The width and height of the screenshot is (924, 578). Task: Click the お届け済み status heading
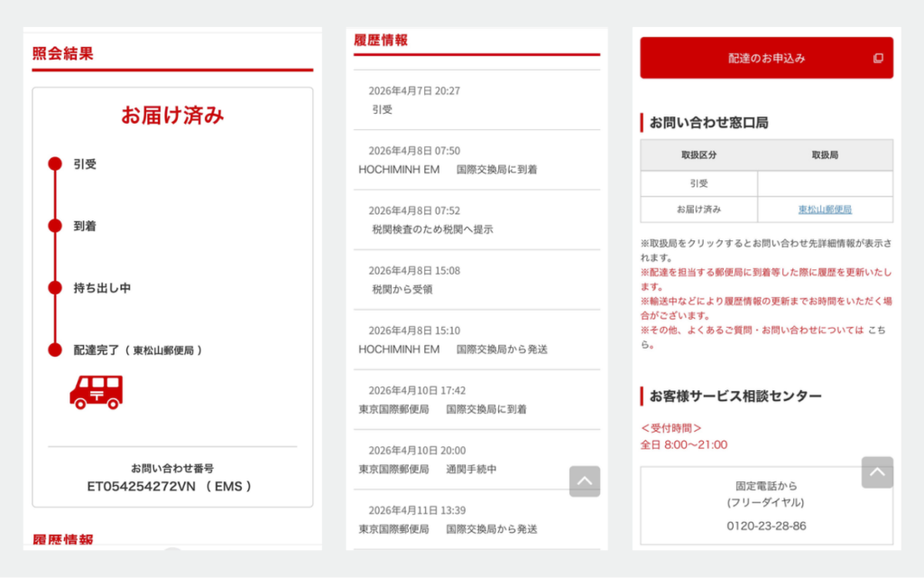pyautogui.click(x=172, y=116)
